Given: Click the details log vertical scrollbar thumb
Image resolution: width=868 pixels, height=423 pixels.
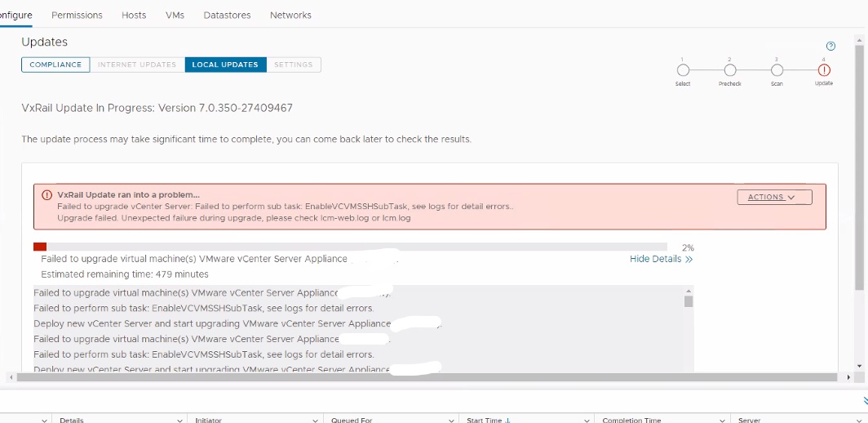Looking at the screenshot, I should coord(689,301).
